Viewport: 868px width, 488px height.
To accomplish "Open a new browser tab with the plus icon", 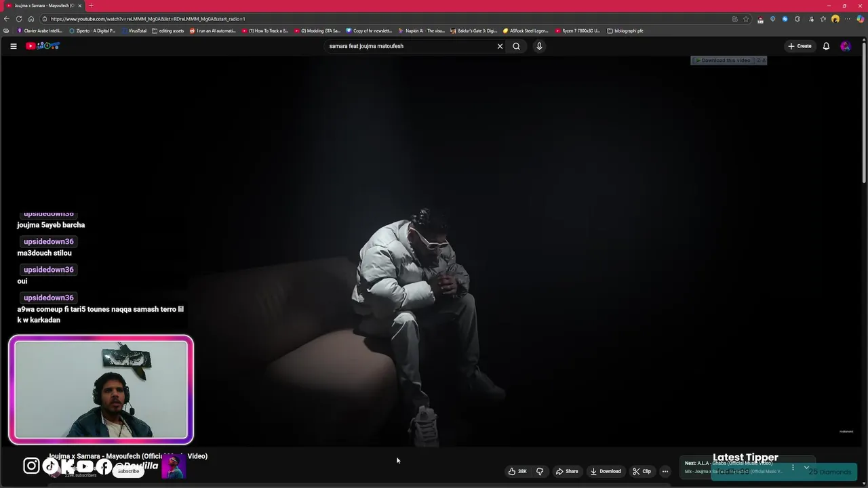I will click(91, 5).
